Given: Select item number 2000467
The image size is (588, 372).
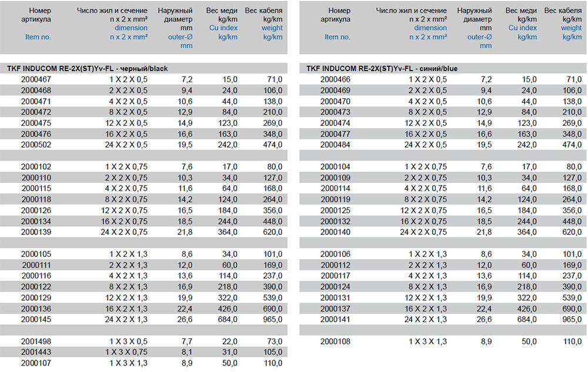Looking at the screenshot, I should coord(36,79).
